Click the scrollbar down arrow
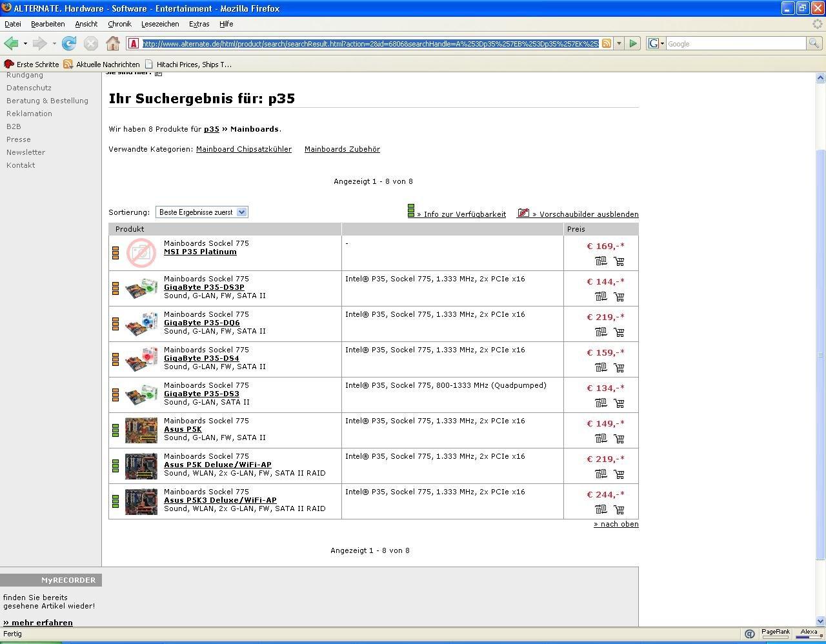 821,621
